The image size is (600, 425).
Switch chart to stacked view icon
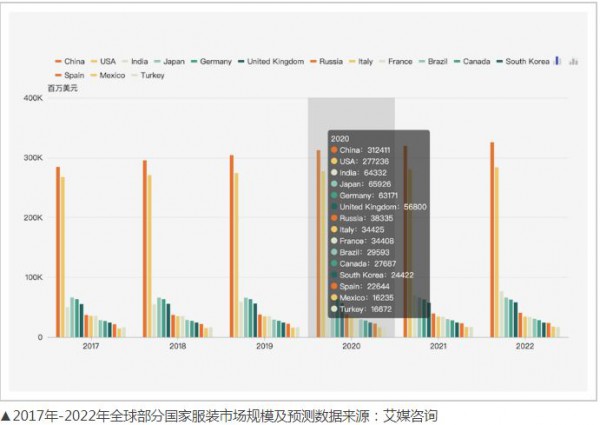pyautogui.click(x=573, y=61)
